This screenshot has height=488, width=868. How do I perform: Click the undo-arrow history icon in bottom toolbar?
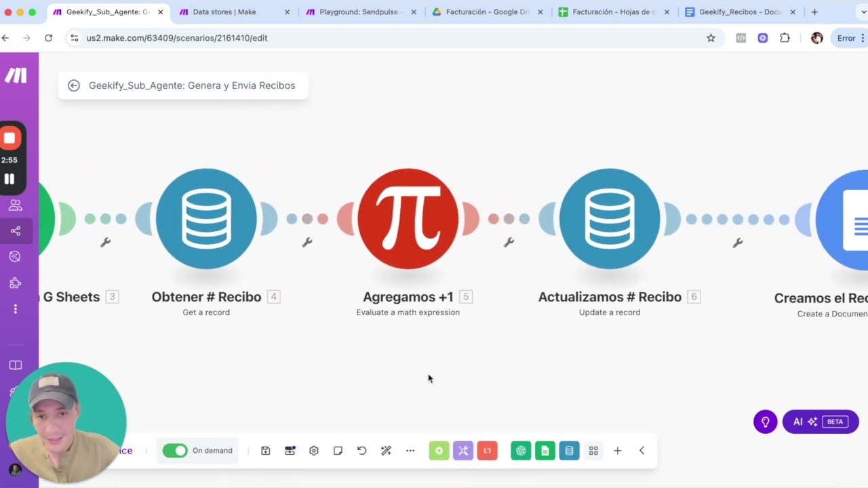[362, 451]
